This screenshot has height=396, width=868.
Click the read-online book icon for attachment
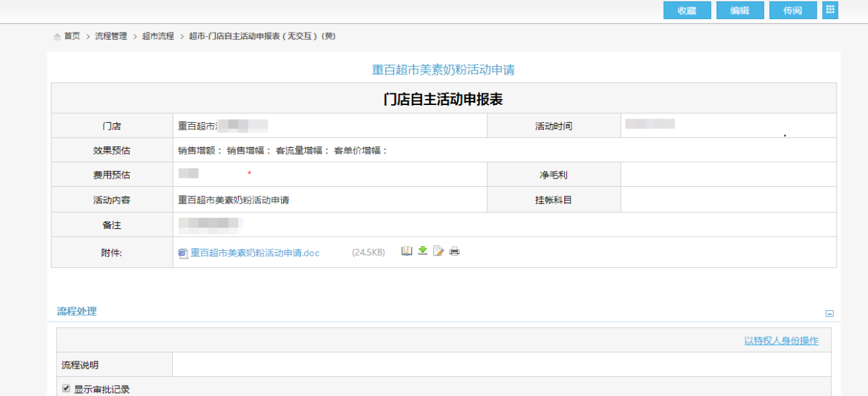tap(407, 252)
